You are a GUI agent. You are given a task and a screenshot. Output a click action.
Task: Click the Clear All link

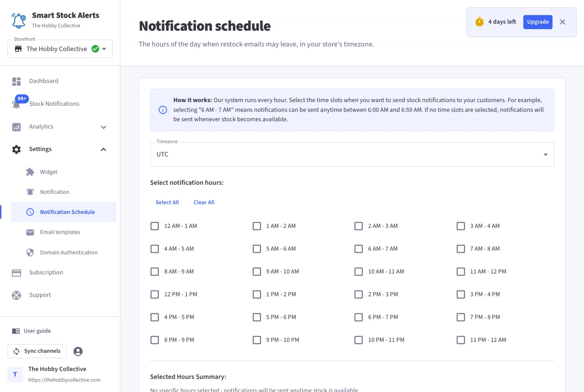[x=204, y=202]
